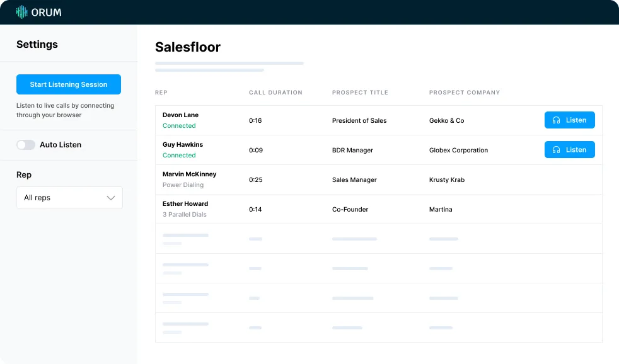Click the PROSPECT TITLE column header
The height and width of the screenshot is (364, 619).
(x=360, y=93)
